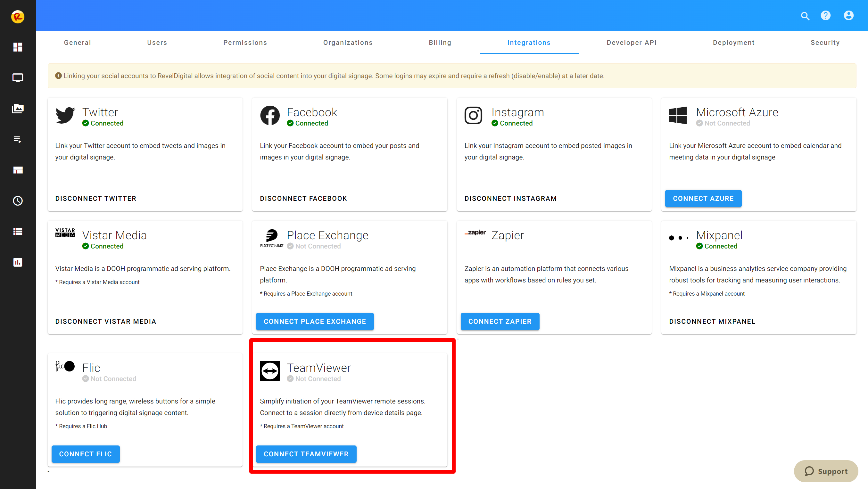Click the info icon in yellow banner
868x489 pixels.
[x=58, y=76]
